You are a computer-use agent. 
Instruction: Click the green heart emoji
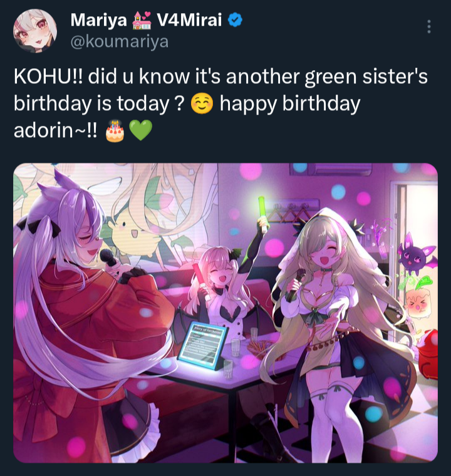click(140, 130)
